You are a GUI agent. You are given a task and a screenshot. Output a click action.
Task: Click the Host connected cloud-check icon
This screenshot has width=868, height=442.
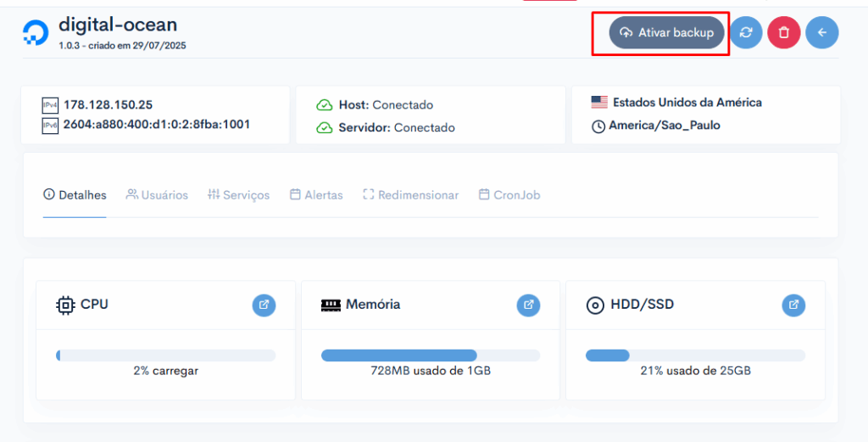[x=325, y=105]
